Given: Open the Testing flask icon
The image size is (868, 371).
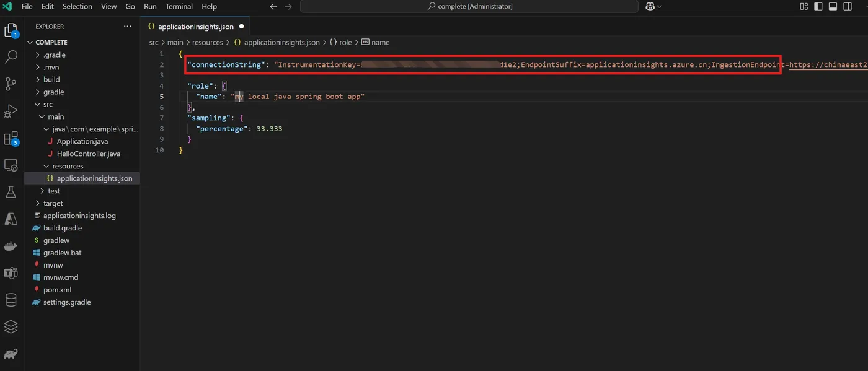Looking at the screenshot, I should pyautogui.click(x=11, y=192).
